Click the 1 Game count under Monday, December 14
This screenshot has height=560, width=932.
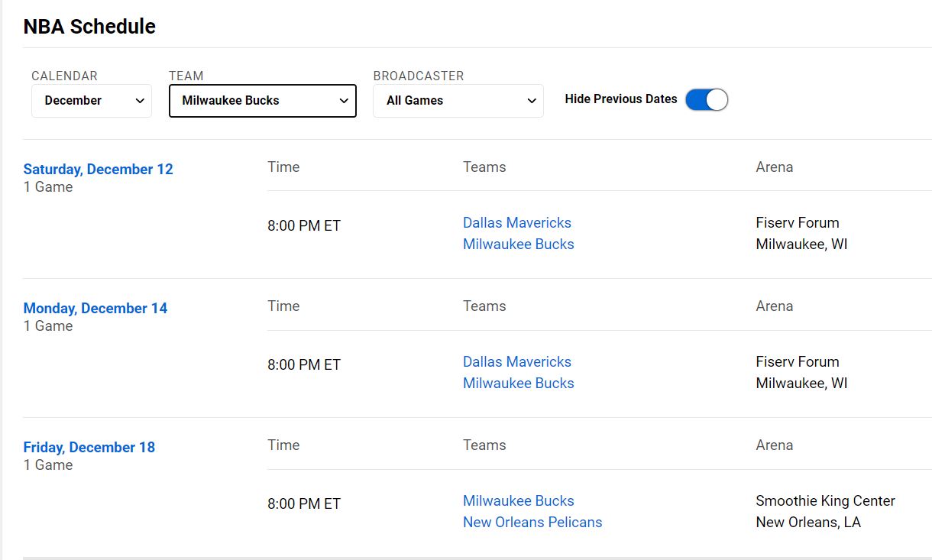(x=48, y=326)
